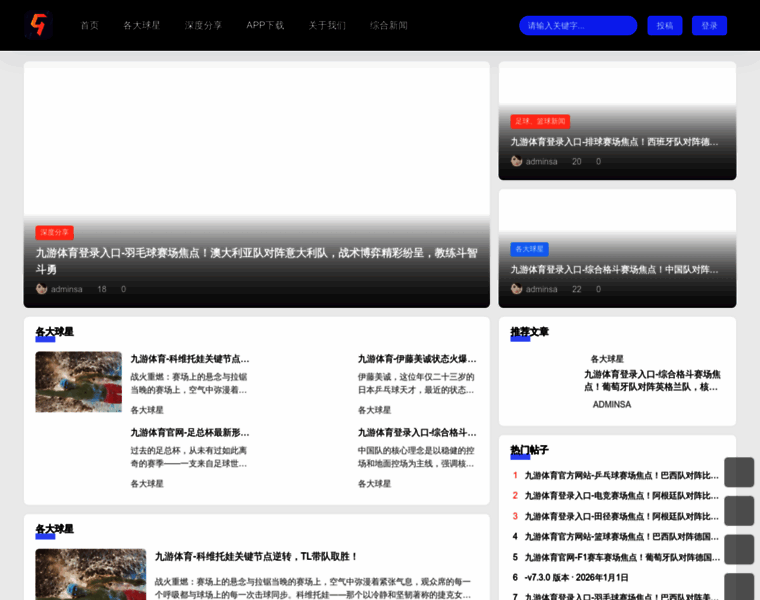
Task: Click the red 深度分享 tag on featured article
Action: click(54, 233)
